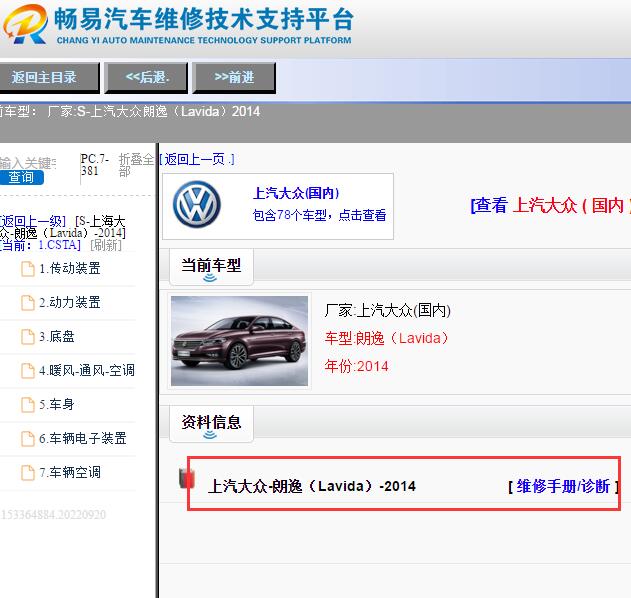The width and height of the screenshot is (631, 598).
Task: Click the PC:7-381 label
Action: click(x=95, y=165)
